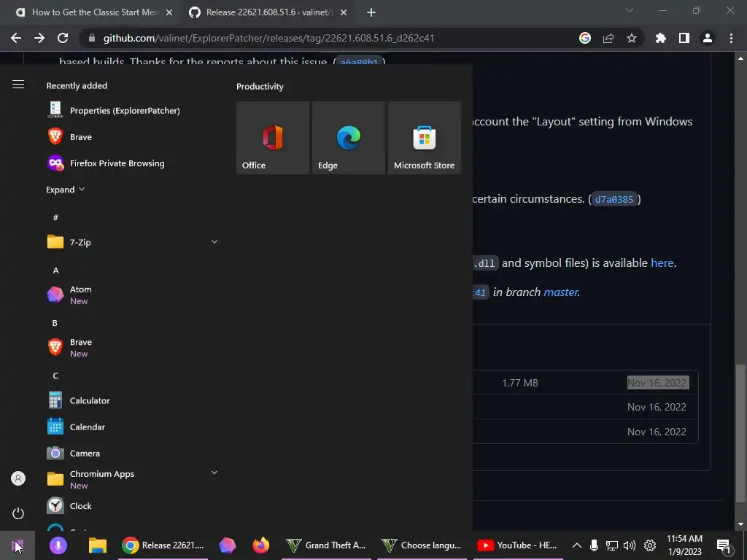The width and height of the screenshot is (747, 560).
Task: Open Chrome three-dot menu
Action: pos(731,38)
